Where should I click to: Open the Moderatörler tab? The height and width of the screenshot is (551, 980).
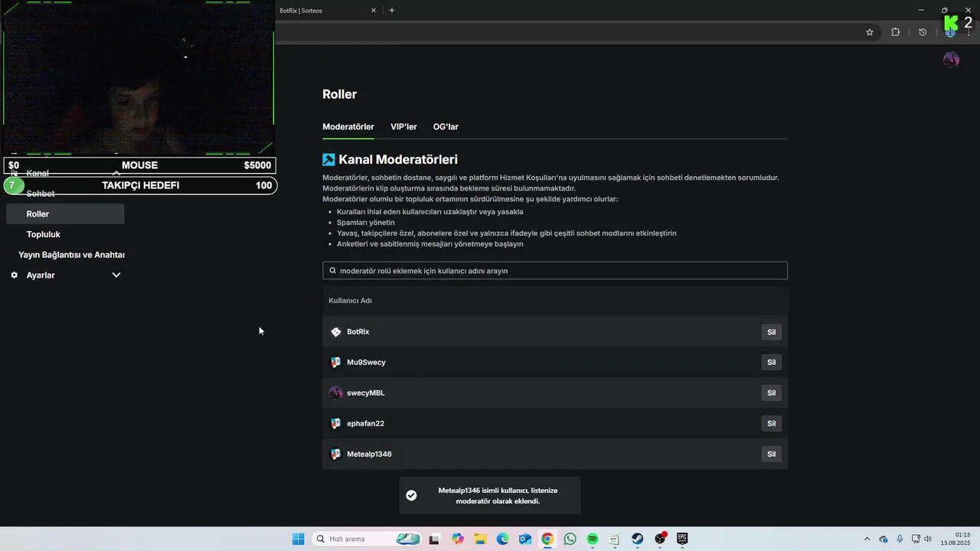click(348, 127)
